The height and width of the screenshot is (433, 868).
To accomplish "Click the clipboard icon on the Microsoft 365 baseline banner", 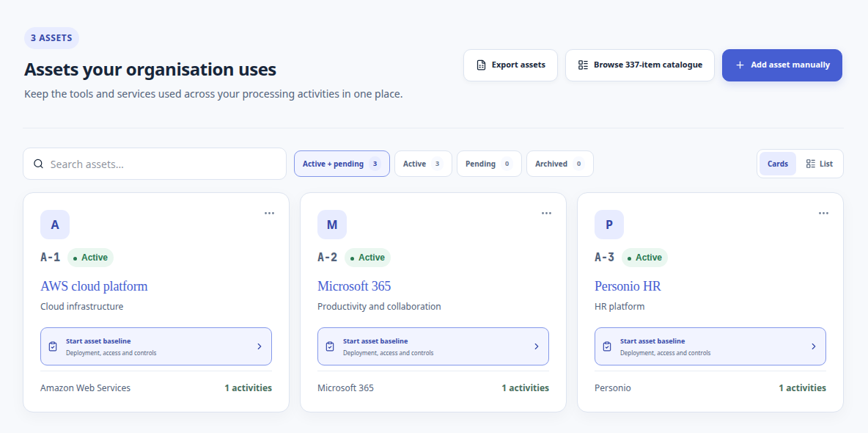I will tap(330, 346).
